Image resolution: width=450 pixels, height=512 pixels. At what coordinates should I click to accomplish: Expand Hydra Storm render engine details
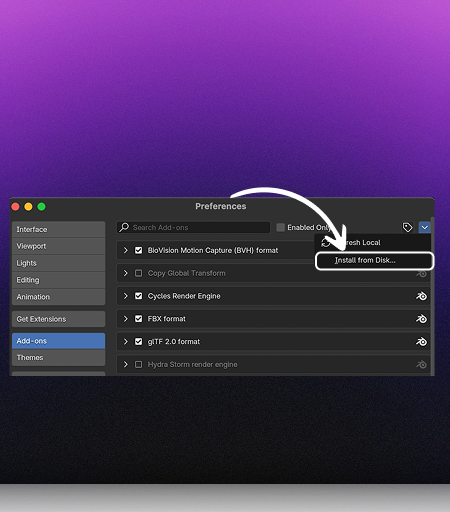pyautogui.click(x=126, y=364)
